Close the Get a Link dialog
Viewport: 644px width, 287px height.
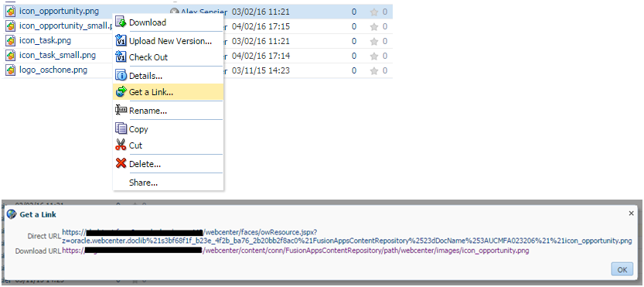pos(632,213)
